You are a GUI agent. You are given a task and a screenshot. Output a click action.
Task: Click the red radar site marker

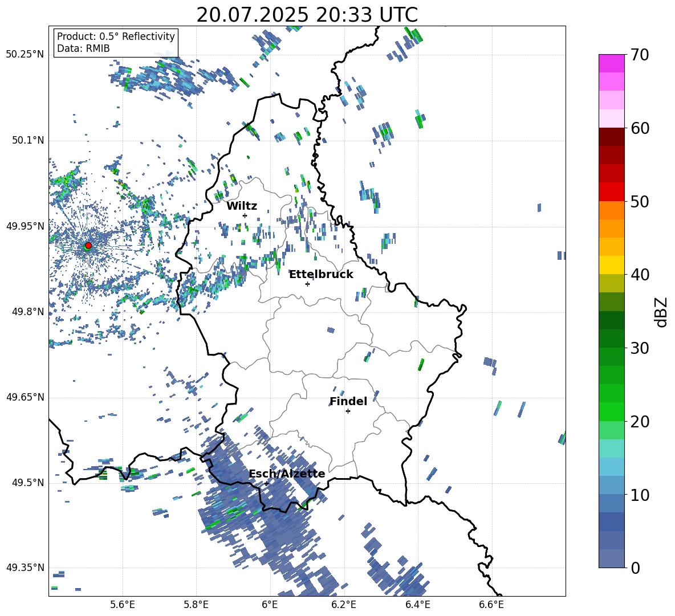point(88,245)
